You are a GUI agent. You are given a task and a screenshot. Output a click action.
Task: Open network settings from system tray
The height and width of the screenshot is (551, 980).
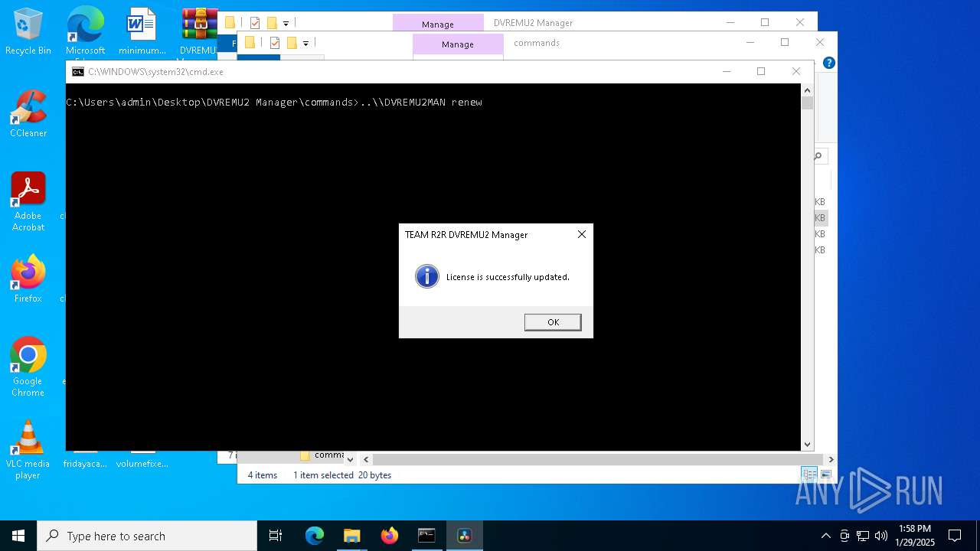click(863, 536)
